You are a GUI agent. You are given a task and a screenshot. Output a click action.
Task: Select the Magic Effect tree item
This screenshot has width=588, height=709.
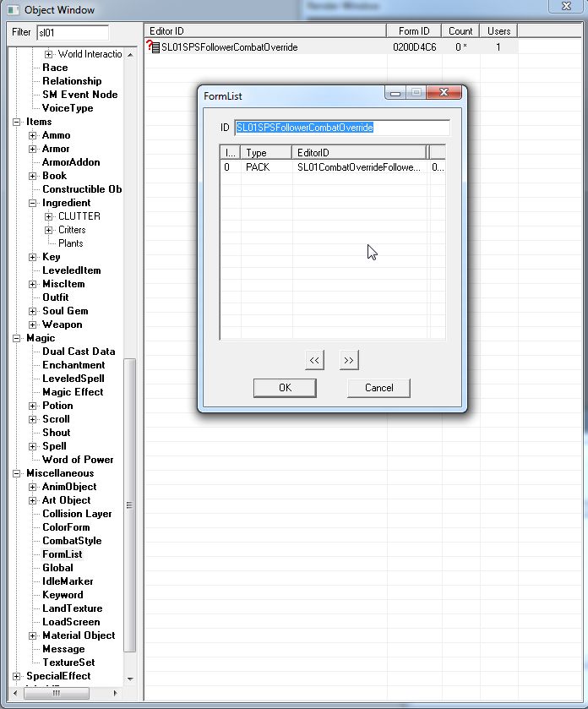(x=73, y=392)
